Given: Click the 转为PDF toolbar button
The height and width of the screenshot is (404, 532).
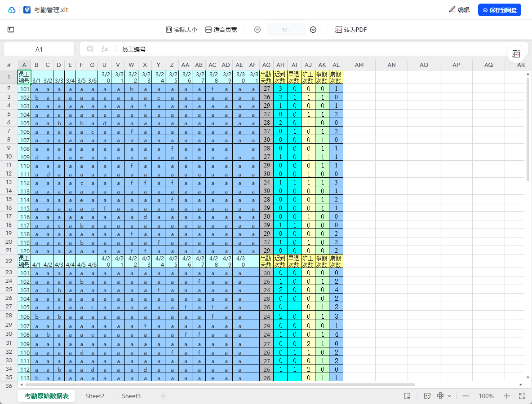Looking at the screenshot, I should [350, 30].
